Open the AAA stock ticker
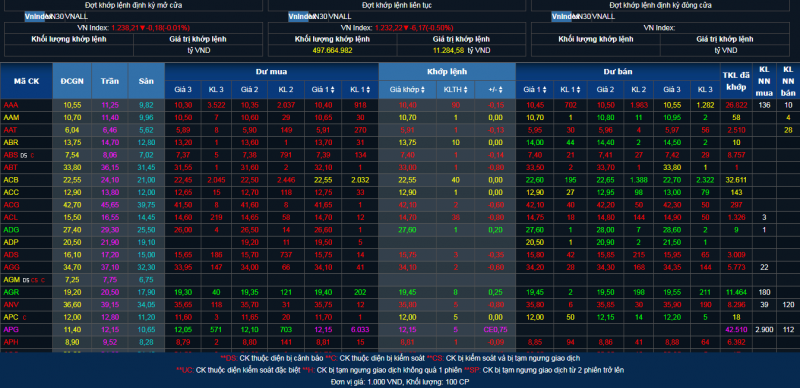This screenshot has width=800, height=388. pyautogui.click(x=11, y=105)
